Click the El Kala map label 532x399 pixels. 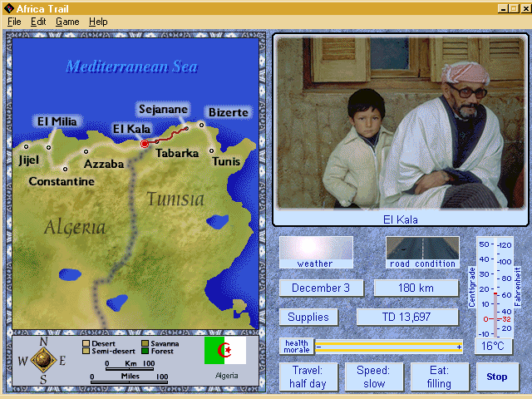coord(131,130)
